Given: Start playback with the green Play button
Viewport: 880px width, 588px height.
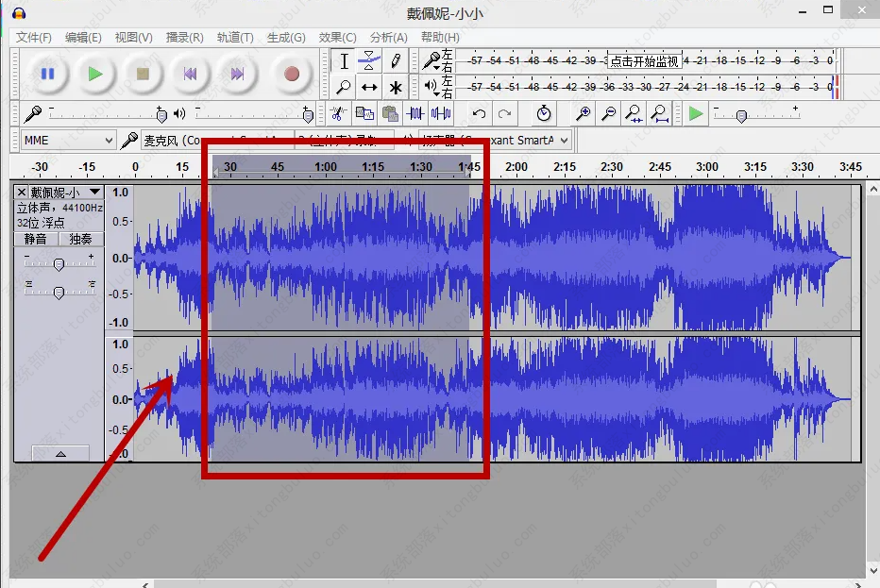Looking at the screenshot, I should [x=95, y=74].
